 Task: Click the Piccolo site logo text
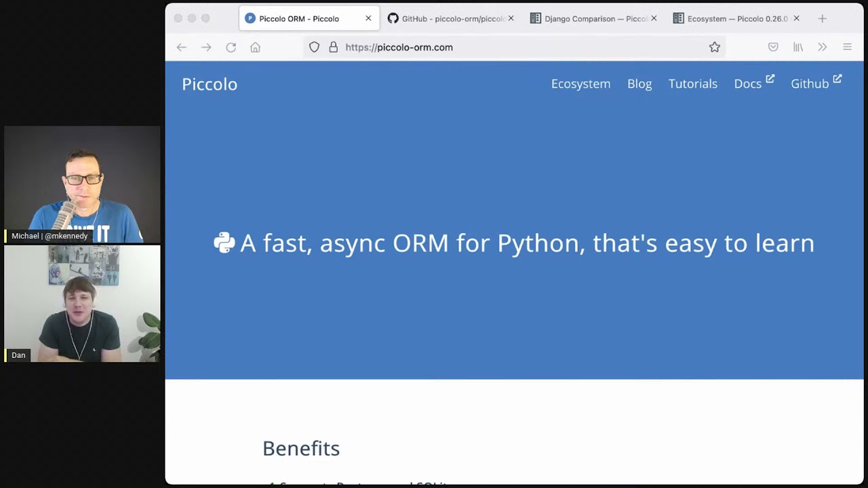pyautogui.click(x=210, y=84)
